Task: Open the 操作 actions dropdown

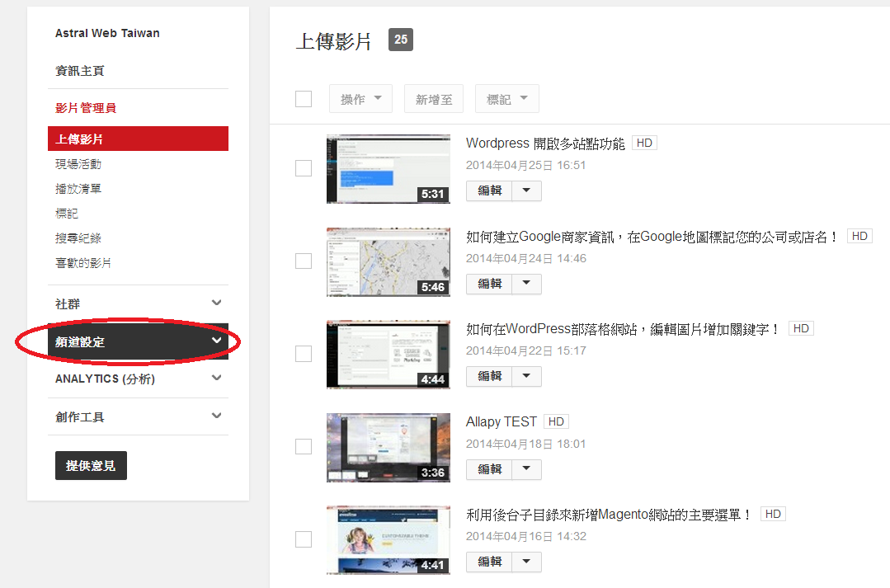Action: click(360, 99)
